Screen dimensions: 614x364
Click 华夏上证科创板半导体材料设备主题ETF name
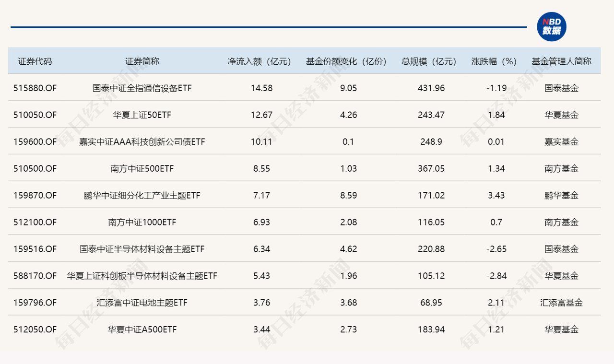142,276
